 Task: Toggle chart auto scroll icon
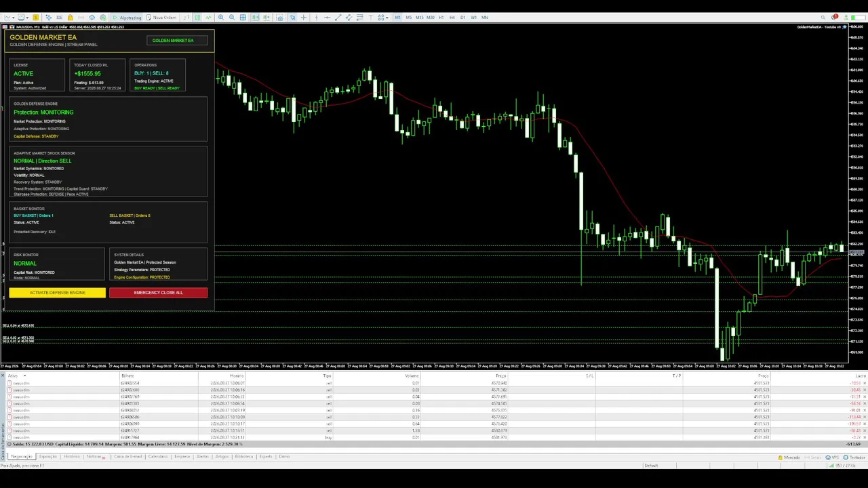pos(255,18)
